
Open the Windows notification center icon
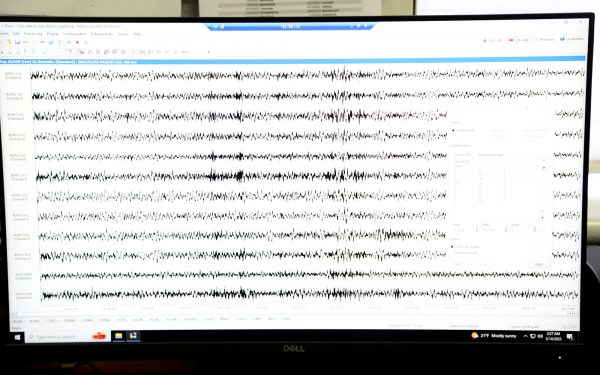(x=570, y=337)
